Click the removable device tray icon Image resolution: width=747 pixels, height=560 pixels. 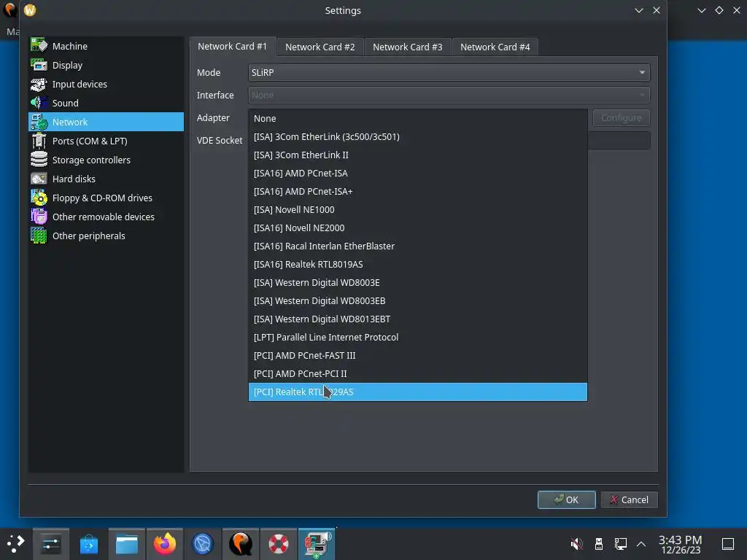[x=599, y=544]
